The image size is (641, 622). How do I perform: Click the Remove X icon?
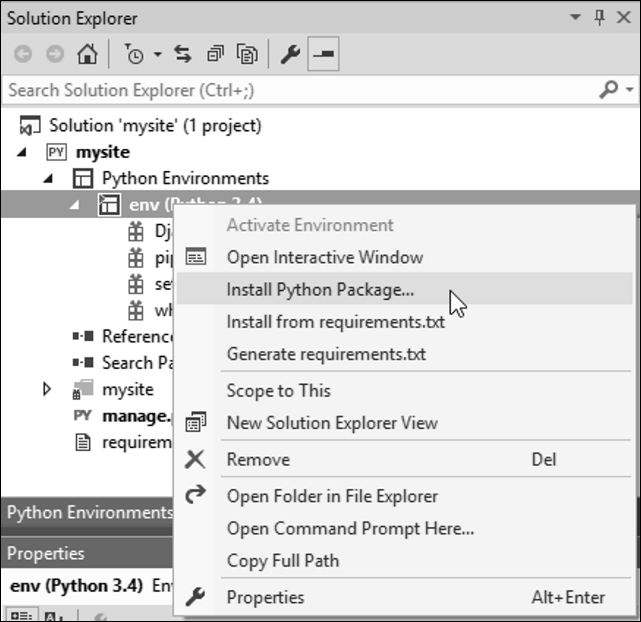coord(195,459)
